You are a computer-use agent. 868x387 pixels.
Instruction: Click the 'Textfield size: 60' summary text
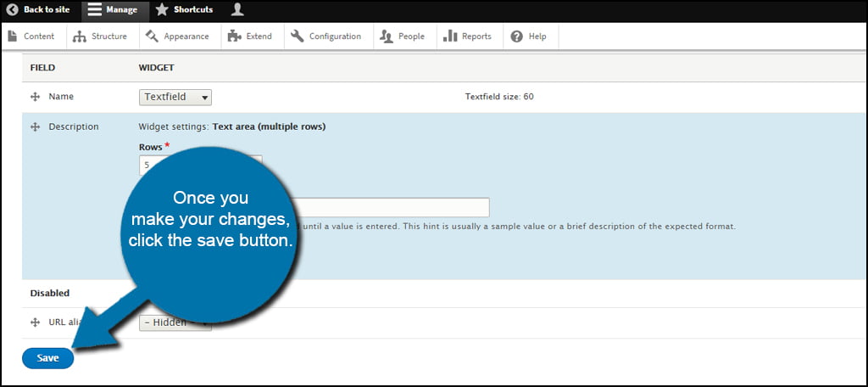click(499, 97)
